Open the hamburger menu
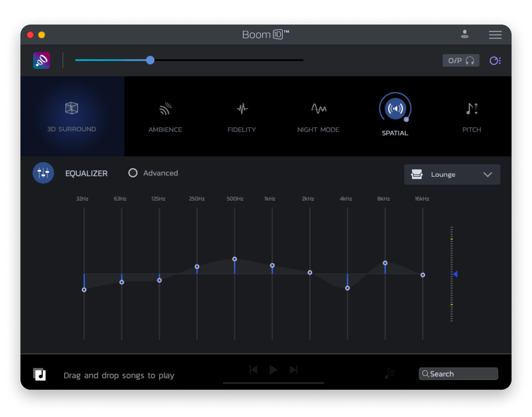This screenshot has width=532, height=417. (x=495, y=35)
